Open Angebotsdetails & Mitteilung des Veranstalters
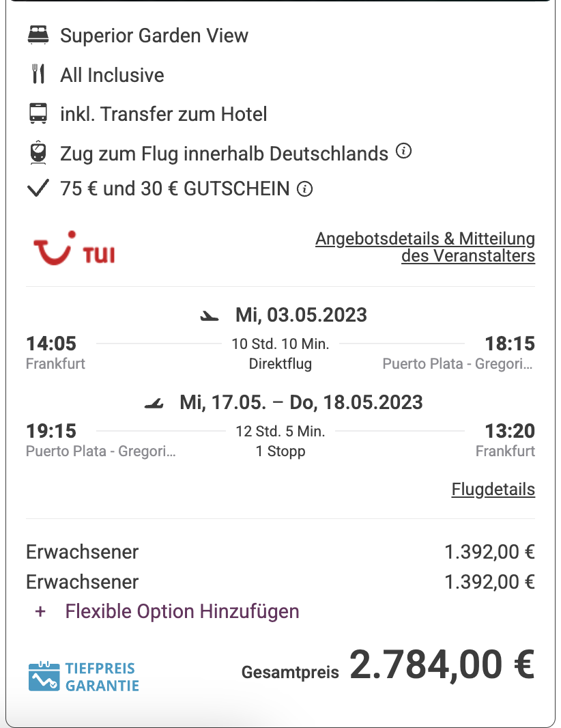561x728 pixels. tap(425, 247)
